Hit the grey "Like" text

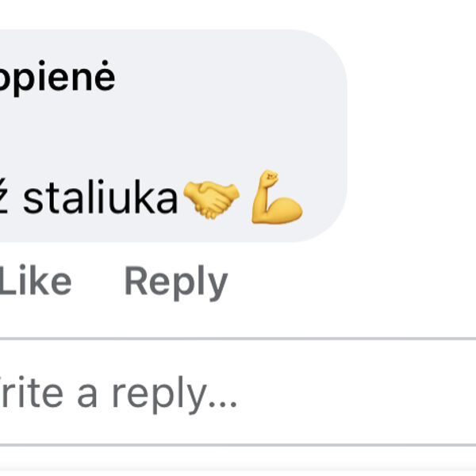point(35,282)
